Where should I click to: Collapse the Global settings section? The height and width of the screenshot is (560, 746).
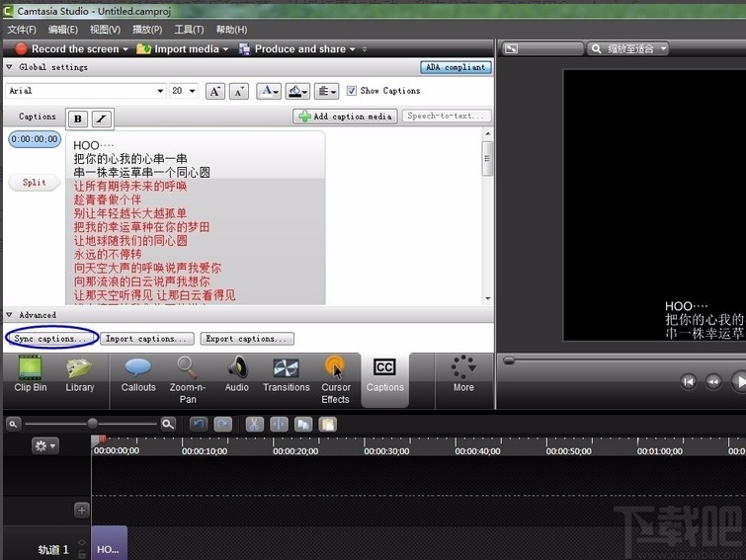click(x=9, y=67)
